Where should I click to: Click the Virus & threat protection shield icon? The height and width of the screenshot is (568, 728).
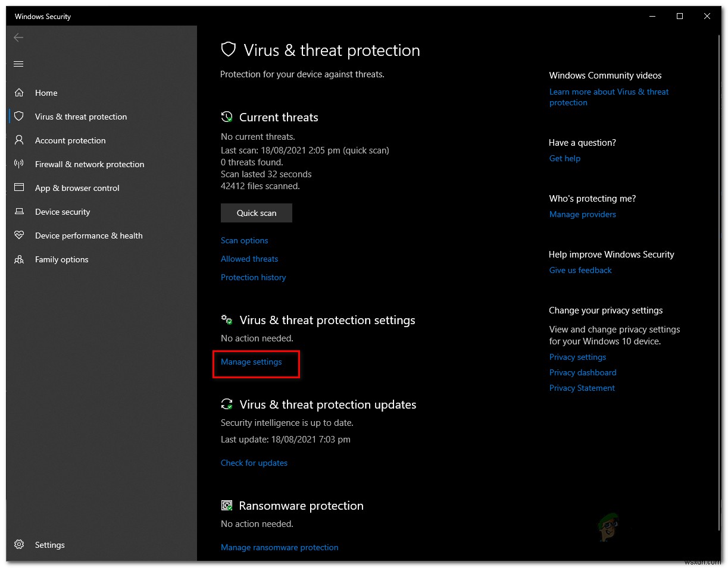coord(18,117)
